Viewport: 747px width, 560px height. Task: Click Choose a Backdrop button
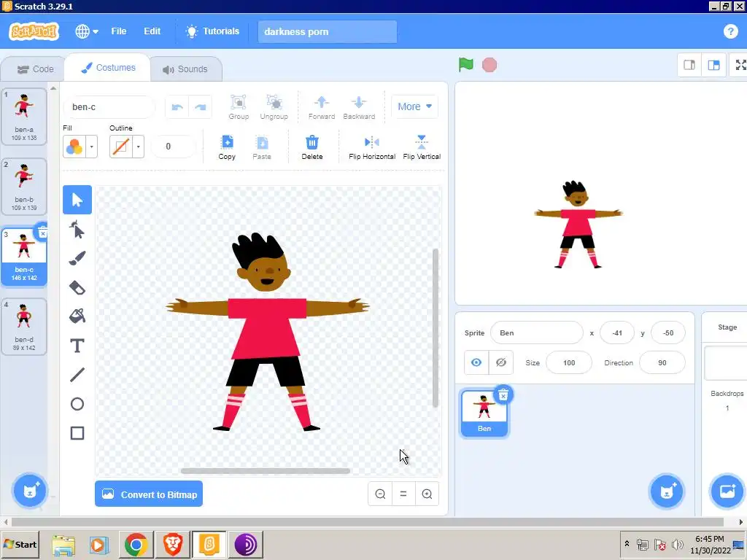(x=727, y=491)
